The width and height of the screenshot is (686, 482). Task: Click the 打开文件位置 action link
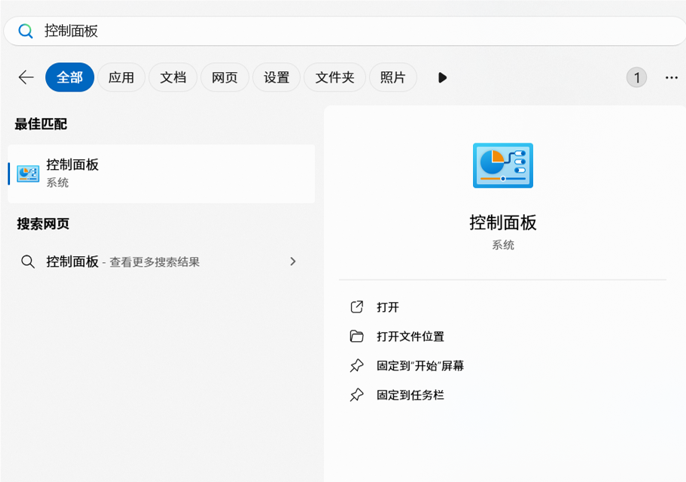tap(410, 337)
